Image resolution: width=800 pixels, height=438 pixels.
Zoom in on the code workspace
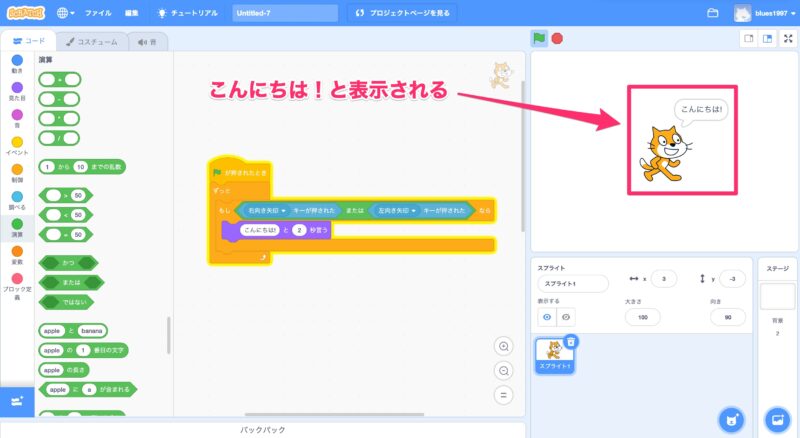point(504,346)
